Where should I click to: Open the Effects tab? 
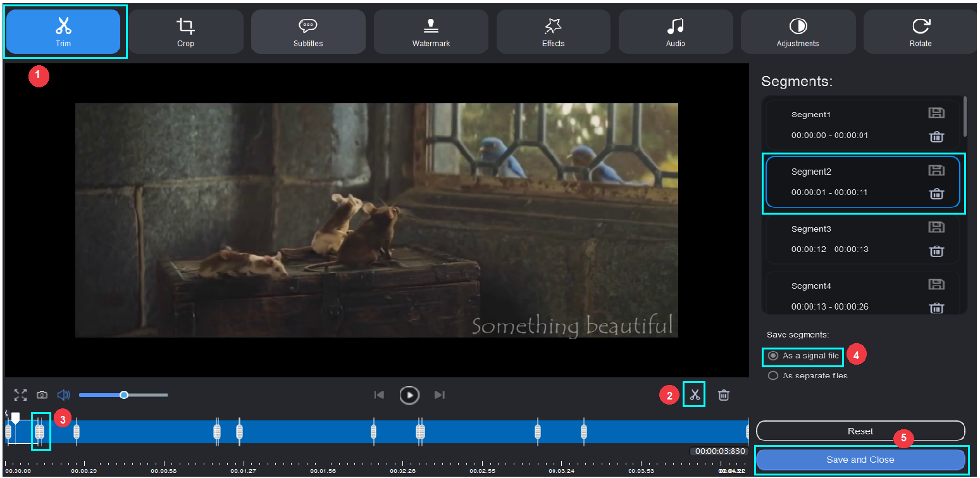point(553,31)
